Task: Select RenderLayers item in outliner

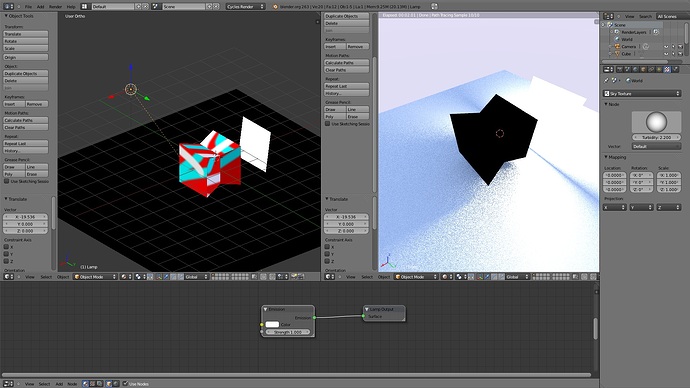Action: click(634, 32)
